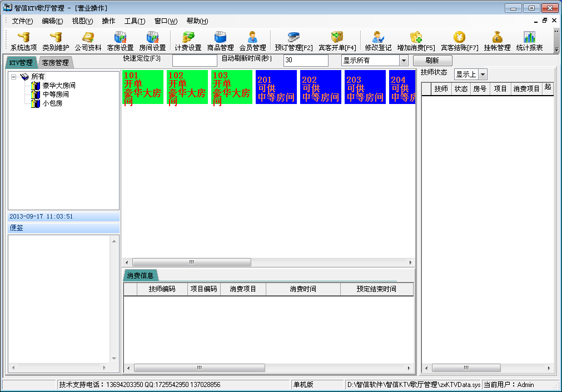
Task: Open 文件(F) menu
Action: click(22, 21)
